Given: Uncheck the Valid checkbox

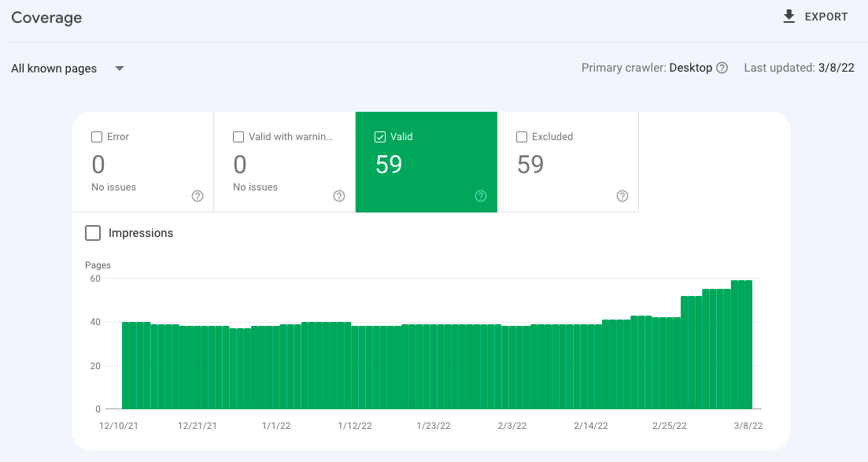Looking at the screenshot, I should [x=380, y=137].
